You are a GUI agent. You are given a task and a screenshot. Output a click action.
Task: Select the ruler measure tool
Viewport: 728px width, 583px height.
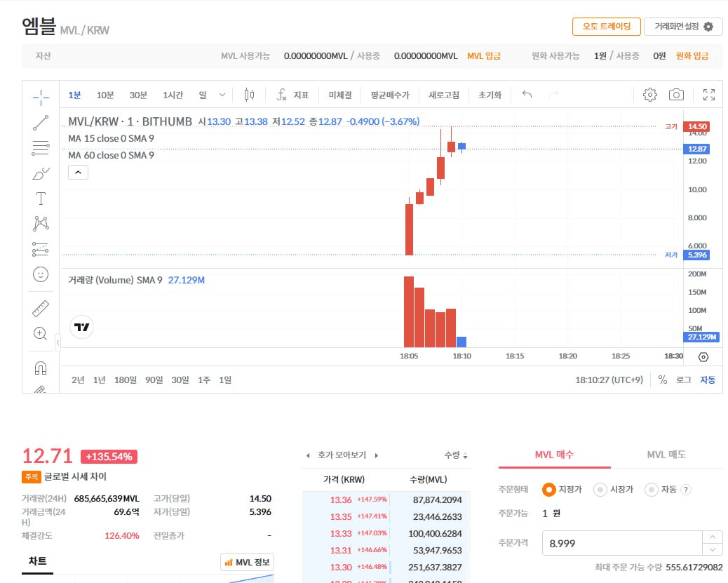[x=41, y=309]
